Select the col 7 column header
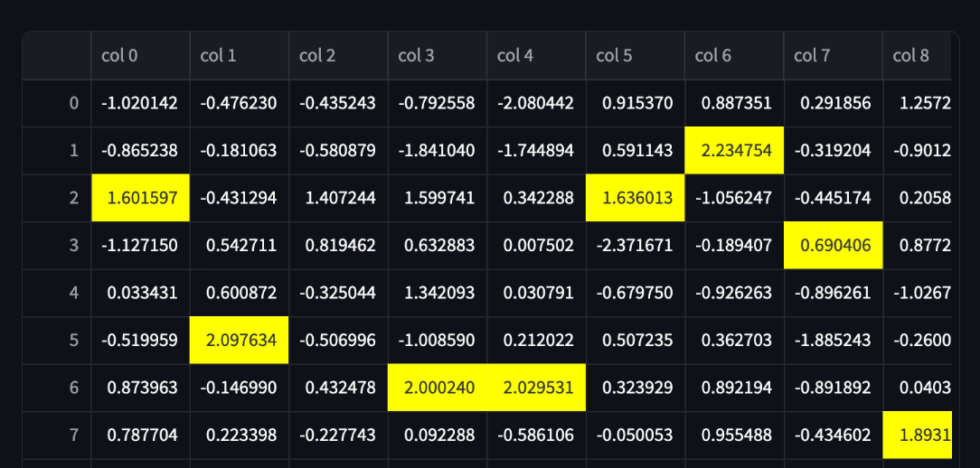Viewport: 980px width, 468px height. pyautogui.click(x=834, y=56)
